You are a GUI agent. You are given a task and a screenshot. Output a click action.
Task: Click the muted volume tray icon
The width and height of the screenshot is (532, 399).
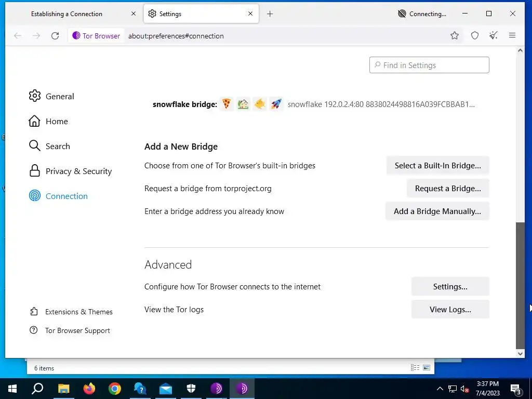(x=464, y=389)
